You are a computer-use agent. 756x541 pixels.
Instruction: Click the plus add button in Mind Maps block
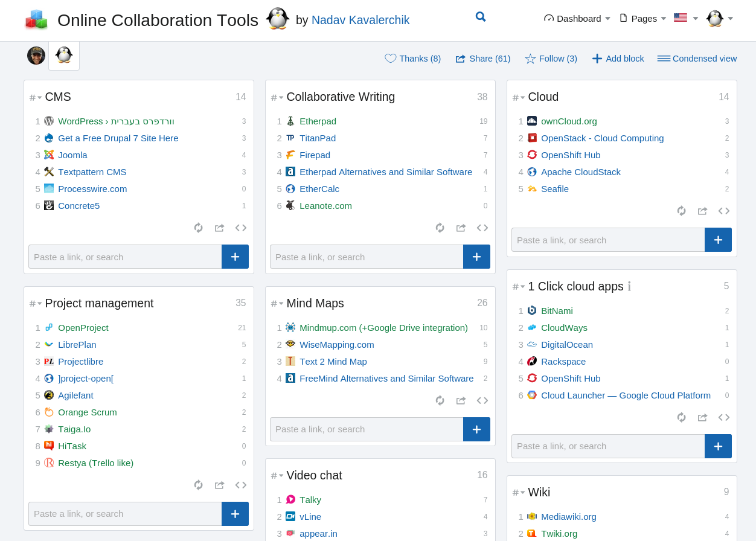pyautogui.click(x=476, y=429)
